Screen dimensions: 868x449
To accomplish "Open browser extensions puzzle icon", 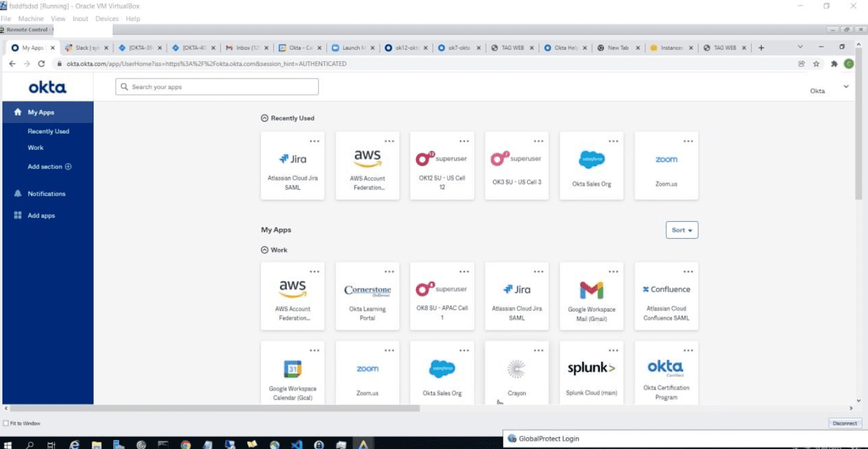I will coord(834,64).
